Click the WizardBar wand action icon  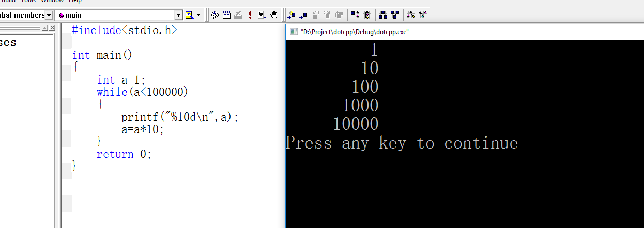point(189,15)
